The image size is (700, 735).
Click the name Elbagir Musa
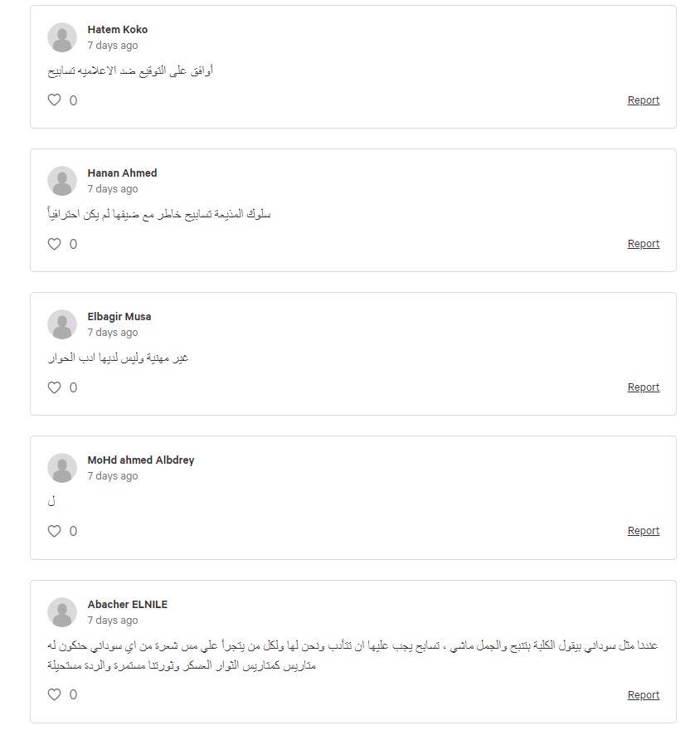tap(119, 316)
